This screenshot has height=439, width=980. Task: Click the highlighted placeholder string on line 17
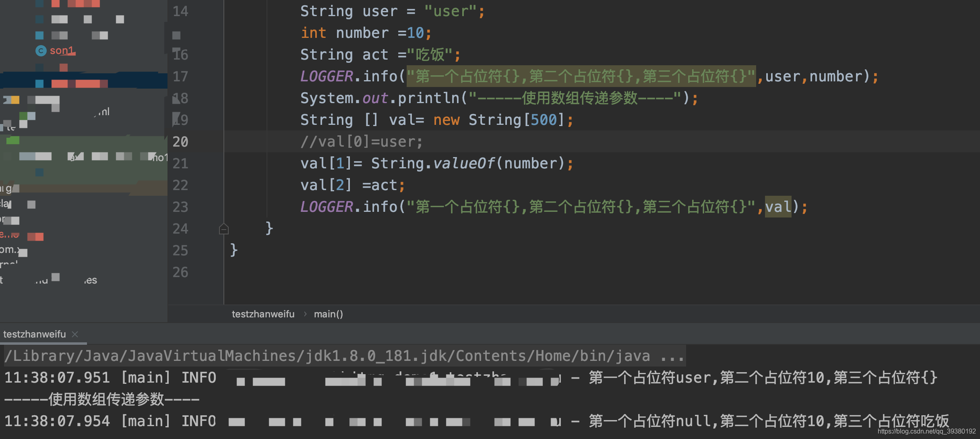581,76
